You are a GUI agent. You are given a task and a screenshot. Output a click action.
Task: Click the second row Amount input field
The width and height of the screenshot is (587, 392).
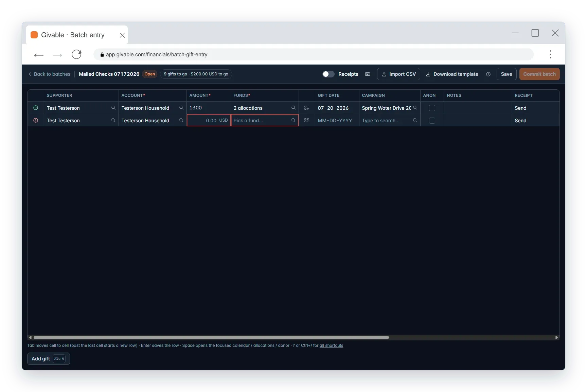tap(209, 120)
